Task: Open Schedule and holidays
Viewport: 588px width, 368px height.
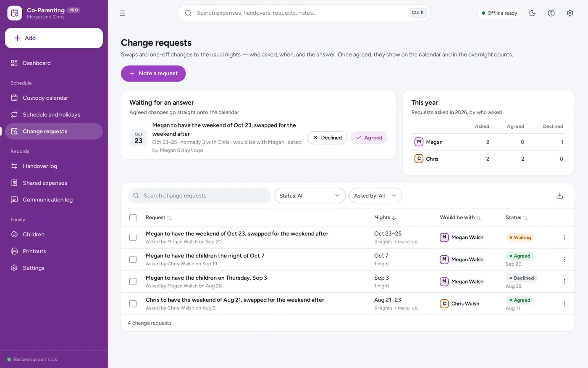Action: point(54,115)
